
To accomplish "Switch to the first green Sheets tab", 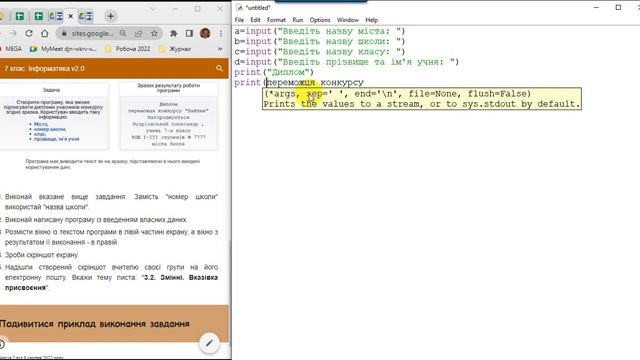I will point(20,16).
